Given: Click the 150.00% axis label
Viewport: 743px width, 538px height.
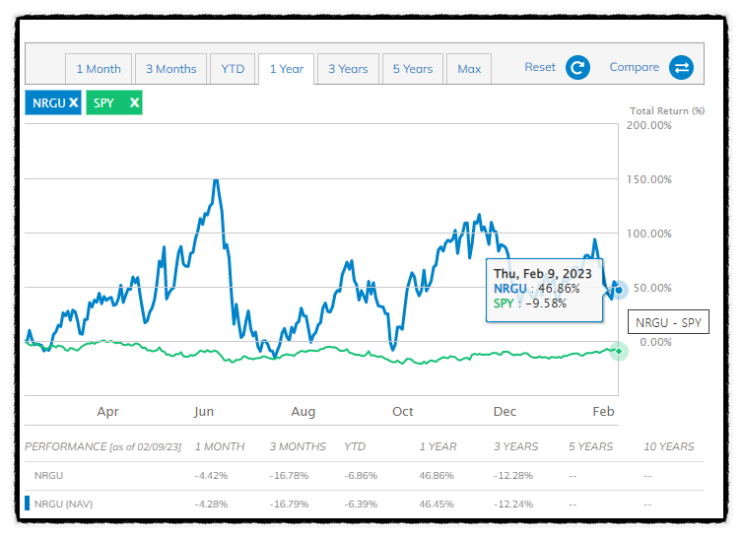Looking at the screenshot, I should click(649, 180).
